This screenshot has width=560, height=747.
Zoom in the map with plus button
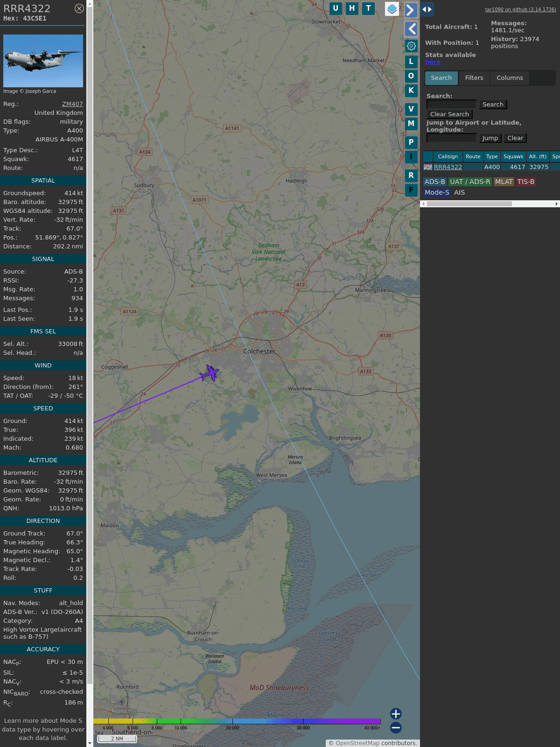coord(396,713)
